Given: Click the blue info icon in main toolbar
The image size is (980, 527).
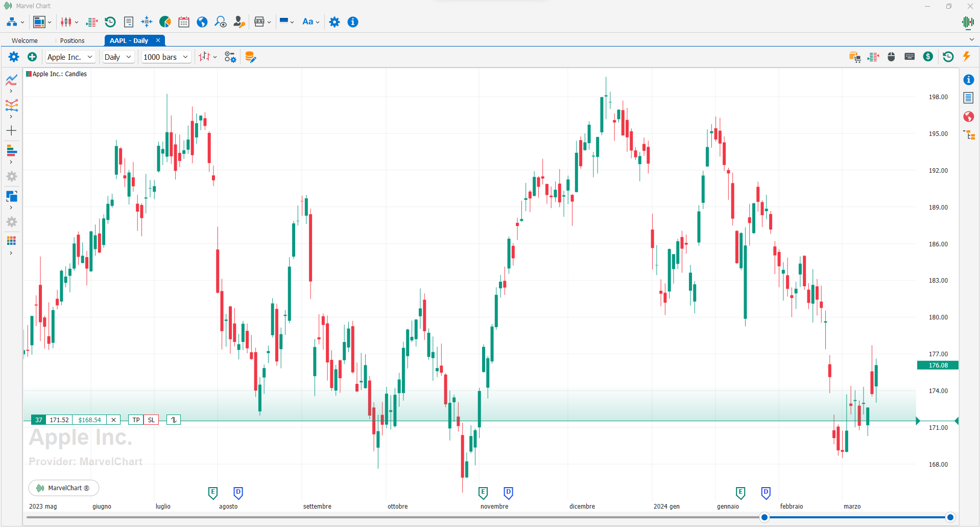Looking at the screenshot, I should [353, 22].
